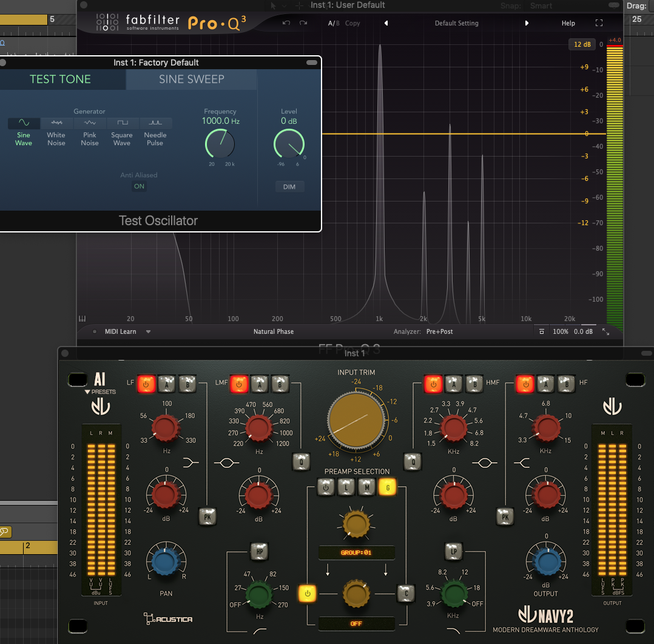Select the Square Wave generator

click(122, 132)
